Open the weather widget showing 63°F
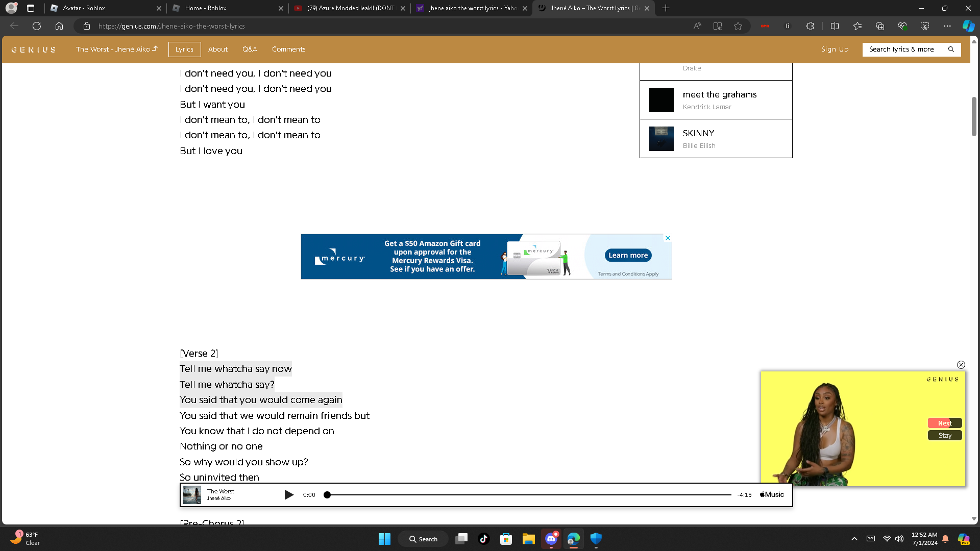This screenshot has height=551, width=980. click(26, 538)
